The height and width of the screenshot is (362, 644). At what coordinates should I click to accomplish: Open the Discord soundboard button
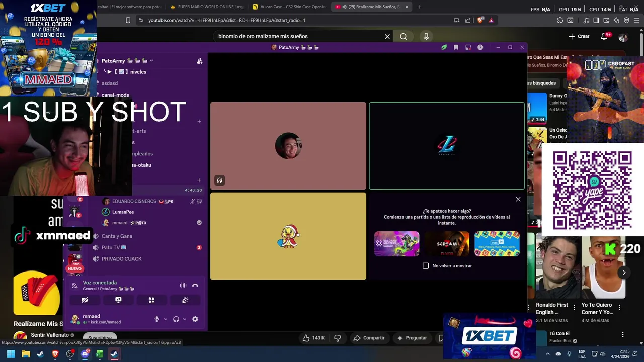(185, 300)
